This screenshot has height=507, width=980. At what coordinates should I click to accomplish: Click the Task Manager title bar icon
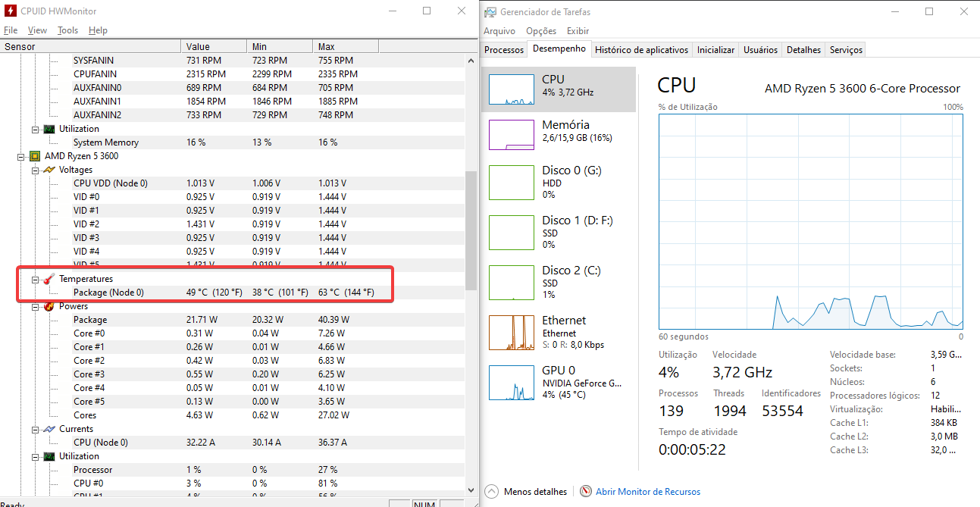[x=491, y=12]
